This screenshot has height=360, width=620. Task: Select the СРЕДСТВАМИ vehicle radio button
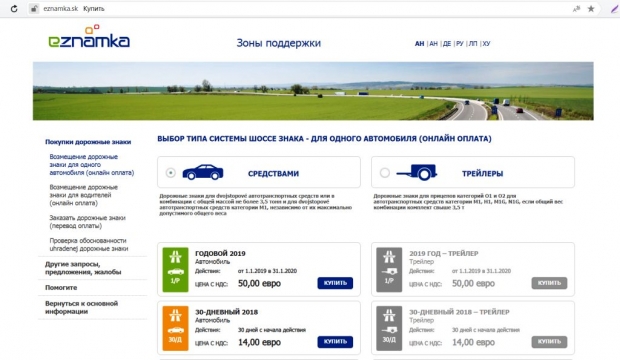click(170, 172)
